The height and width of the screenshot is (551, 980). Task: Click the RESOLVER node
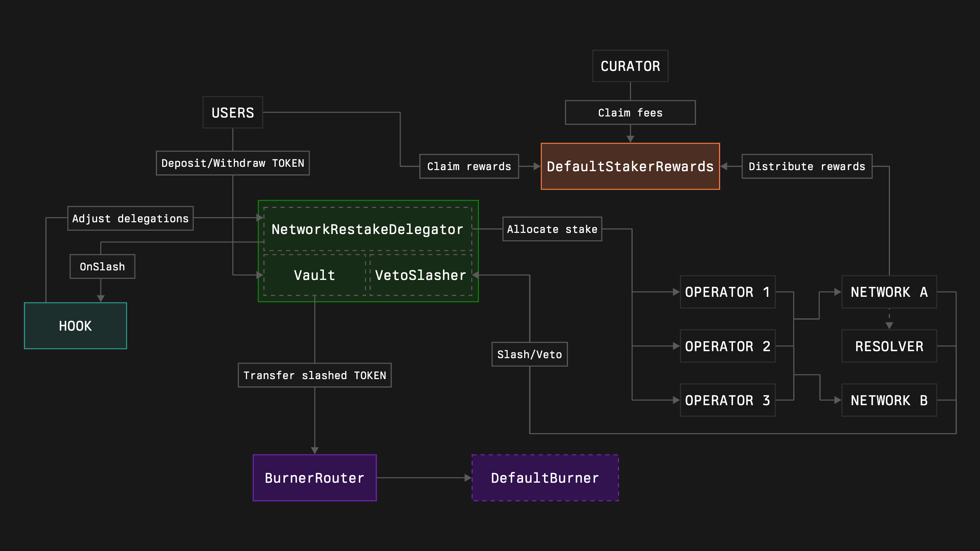(889, 346)
